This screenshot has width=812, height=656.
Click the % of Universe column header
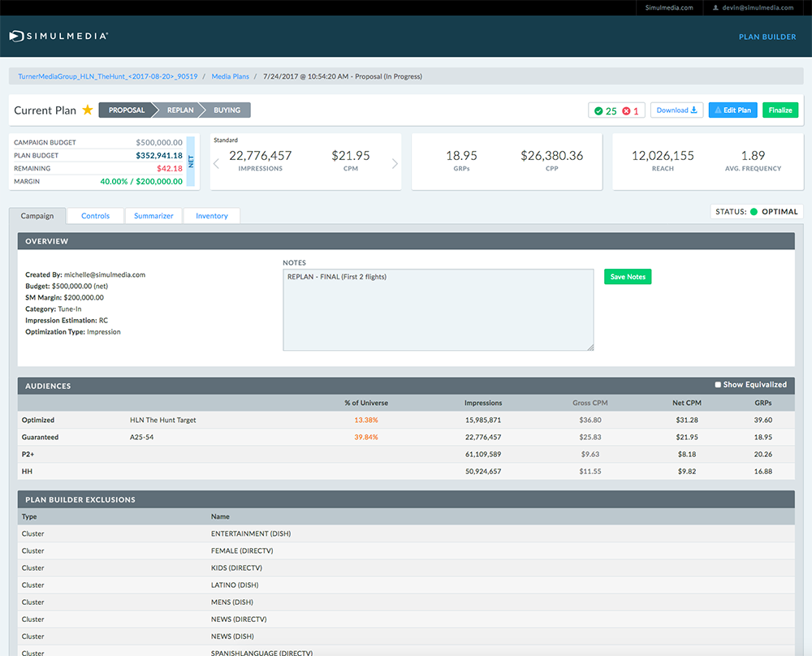[366, 403]
